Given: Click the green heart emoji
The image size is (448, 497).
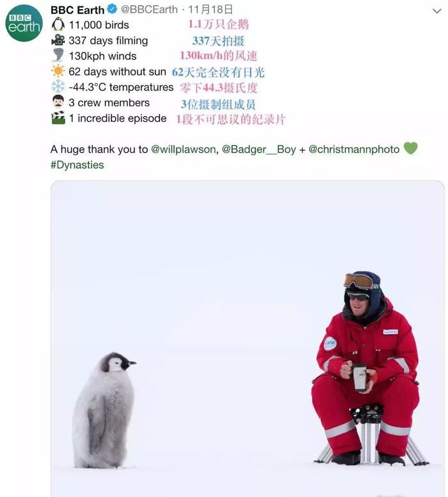Looking at the screenshot, I should (x=411, y=148).
